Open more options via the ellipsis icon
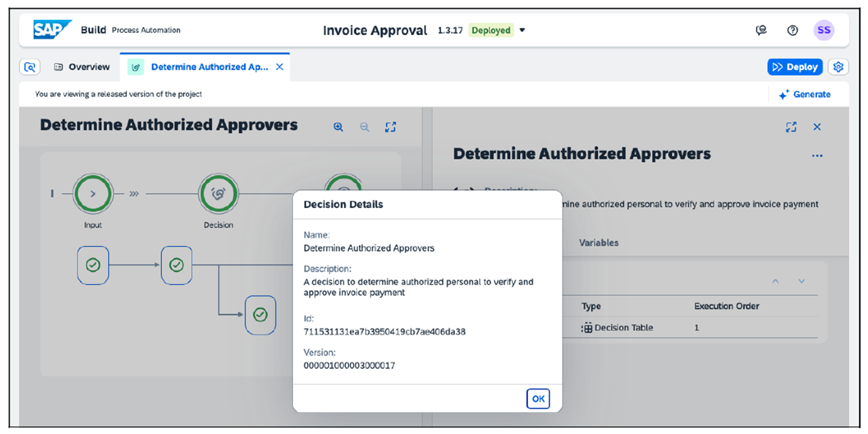 (817, 155)
